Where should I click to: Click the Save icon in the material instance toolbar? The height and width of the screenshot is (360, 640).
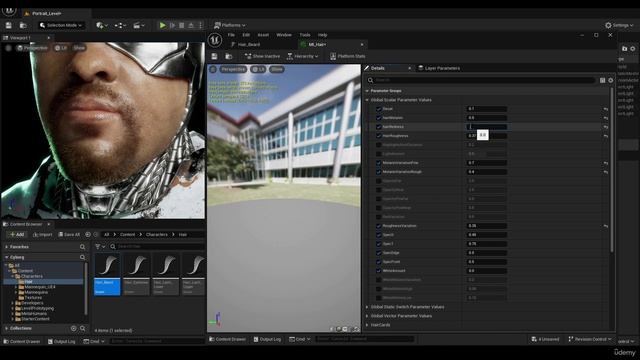click(x=214, y=56)
